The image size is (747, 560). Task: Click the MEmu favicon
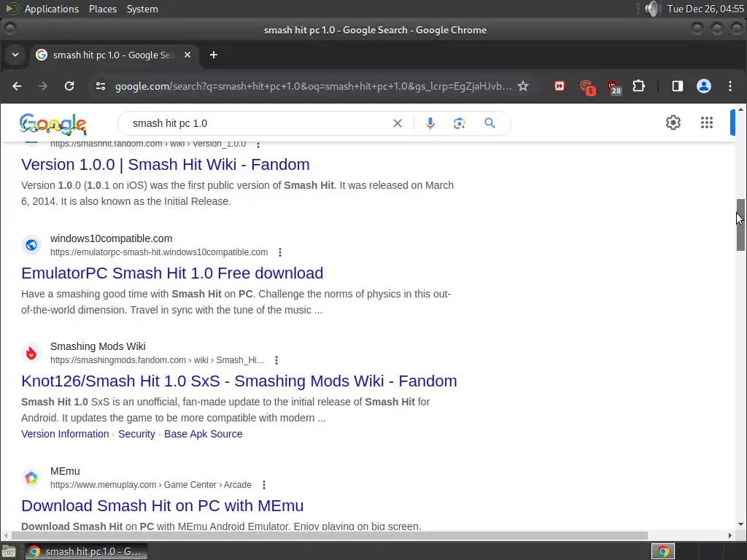coord(31,478)
